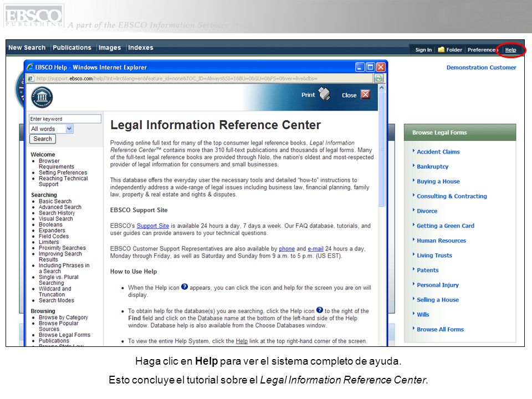
Task: Open the New Search tab
Action: pyautogui.click(x=27, y=48)
